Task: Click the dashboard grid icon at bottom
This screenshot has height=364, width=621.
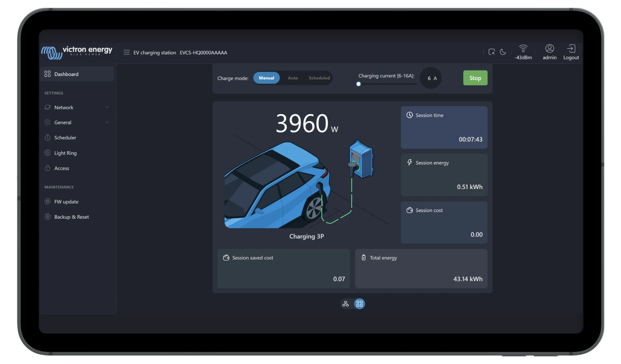Action: 359,303
